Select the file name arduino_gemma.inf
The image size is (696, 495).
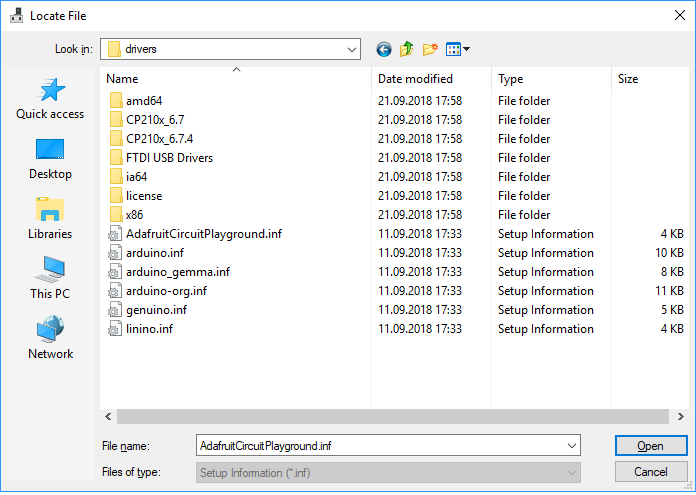click(178, 272)
